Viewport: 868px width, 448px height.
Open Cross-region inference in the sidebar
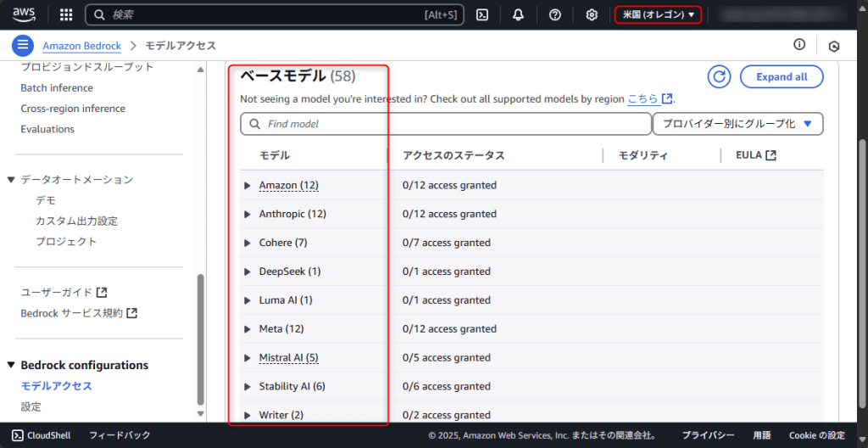pos(73,109)
